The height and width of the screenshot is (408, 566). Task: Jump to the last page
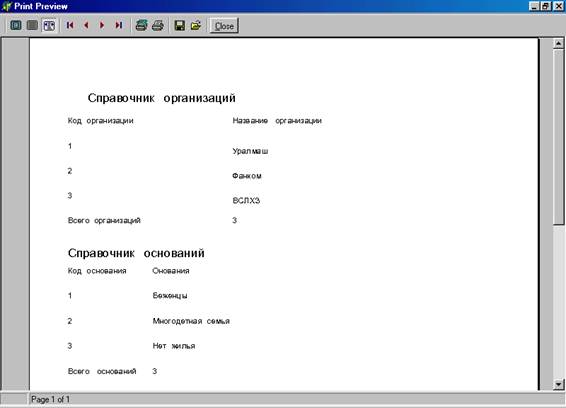pyautogui.click(x=118, y=25)
